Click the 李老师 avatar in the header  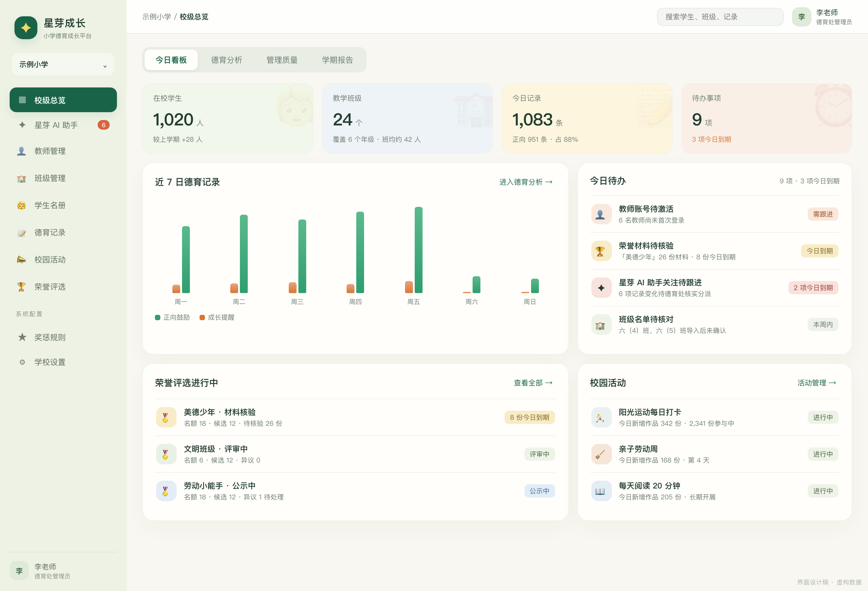click(x=801, y=17)
